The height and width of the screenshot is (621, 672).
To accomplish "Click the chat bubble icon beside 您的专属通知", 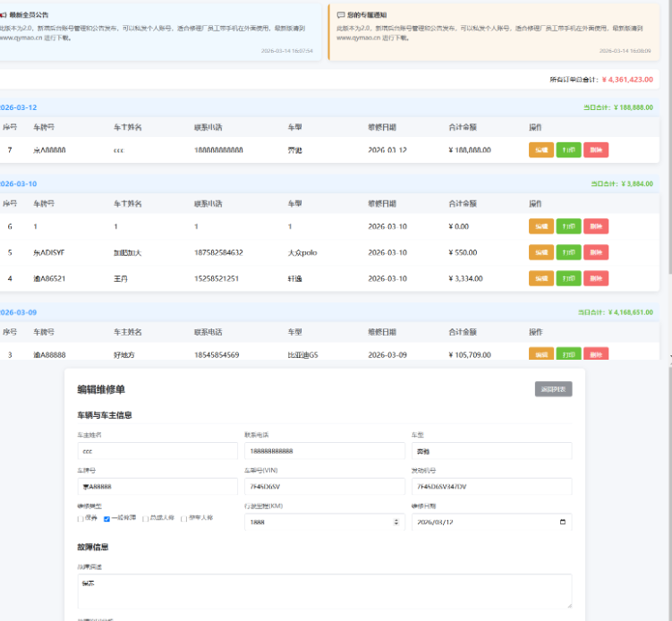I will [x=341, y=15].
